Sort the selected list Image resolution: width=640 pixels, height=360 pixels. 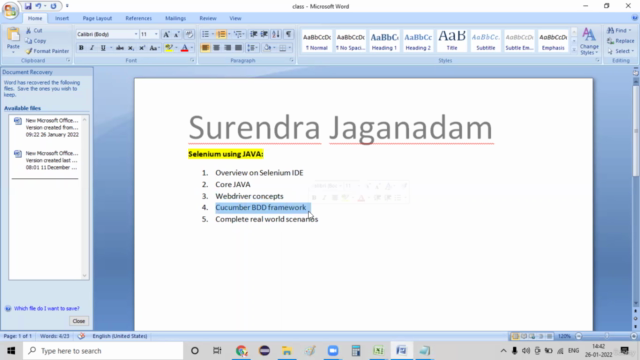click(276, 34)
